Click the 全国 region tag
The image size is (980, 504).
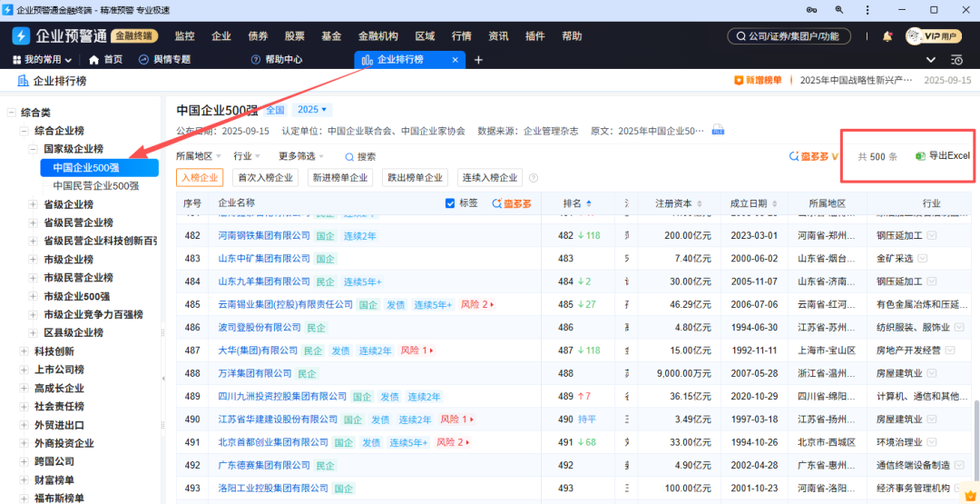point(275,110)
